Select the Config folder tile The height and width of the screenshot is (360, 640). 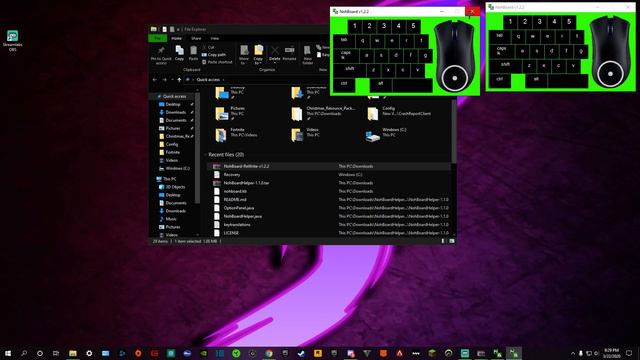tap(399, 113)
